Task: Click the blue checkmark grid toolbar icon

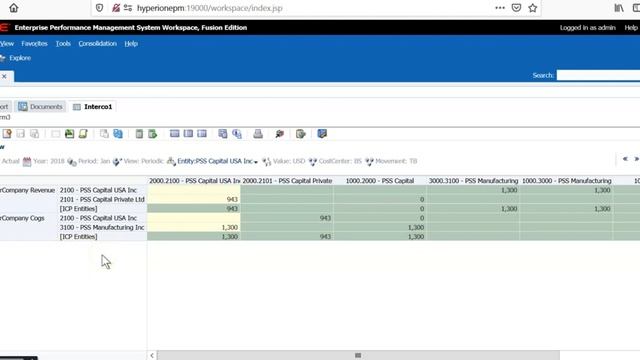Action: click(322, 133)
